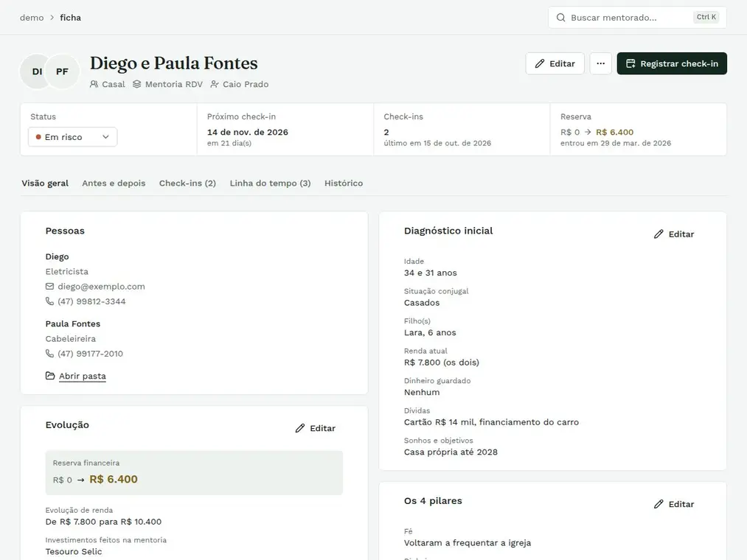Screen dimensions: 747x560
Task: Click Editar in Evolução card
Action: pyautogui.click(x=316, y=428)
